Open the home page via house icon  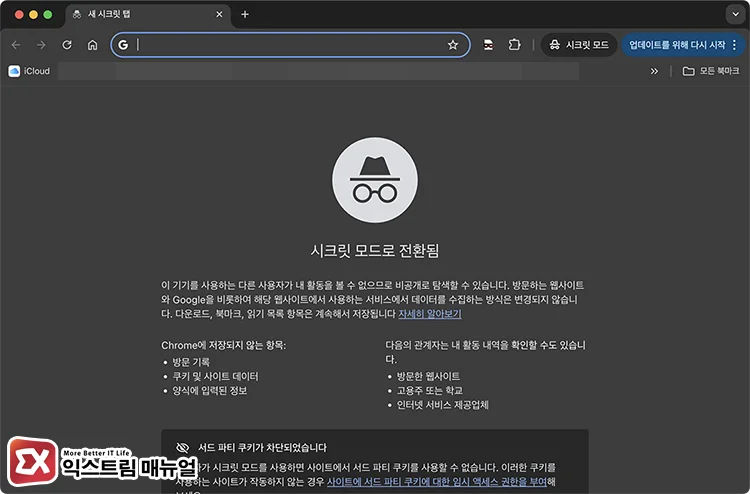pos(92,45)
